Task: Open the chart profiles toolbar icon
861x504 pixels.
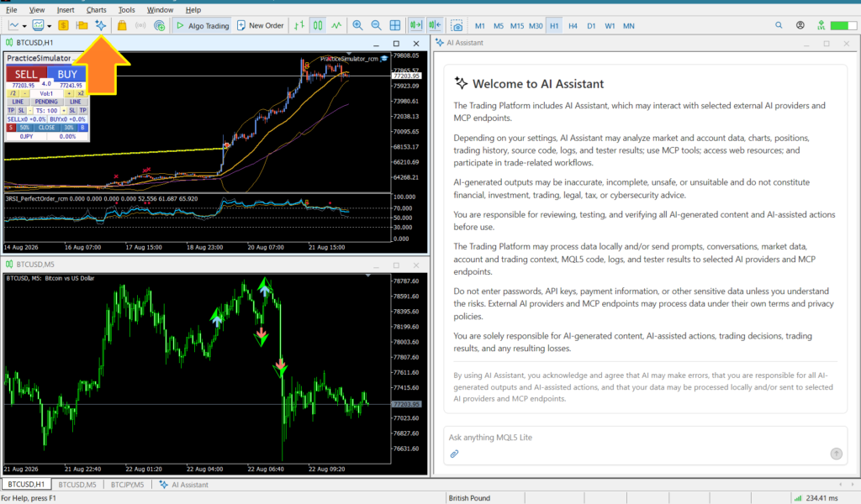Action: click(x=38, y=25)
